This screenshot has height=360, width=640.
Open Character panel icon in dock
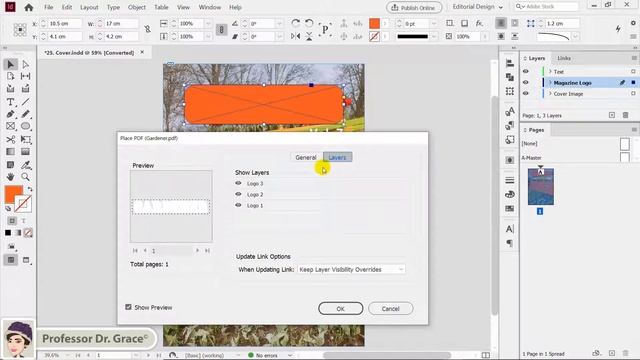pos(510,229)
